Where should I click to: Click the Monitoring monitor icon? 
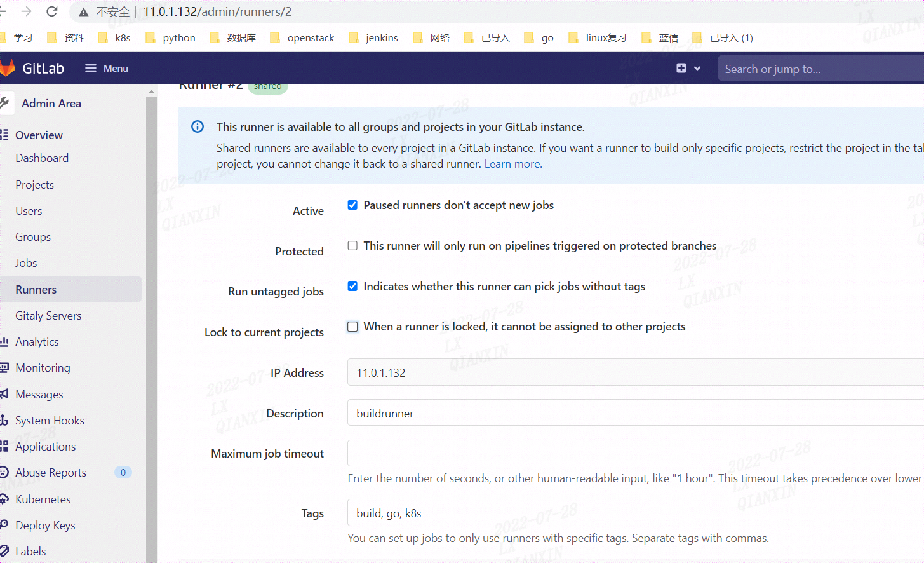4,367
